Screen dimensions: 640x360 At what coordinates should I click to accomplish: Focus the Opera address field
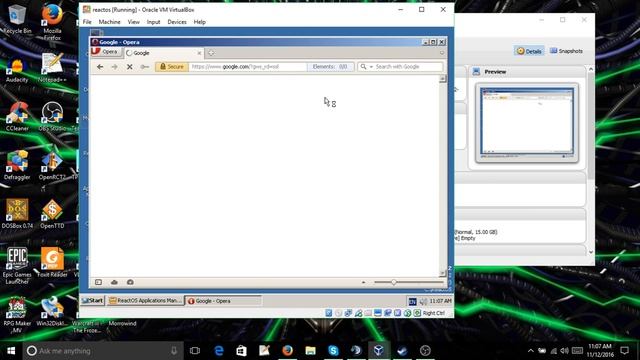pos(247,67)
